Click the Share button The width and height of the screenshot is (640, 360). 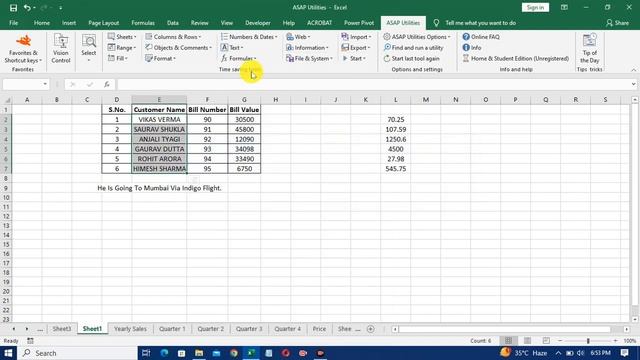tap(618, 23)
